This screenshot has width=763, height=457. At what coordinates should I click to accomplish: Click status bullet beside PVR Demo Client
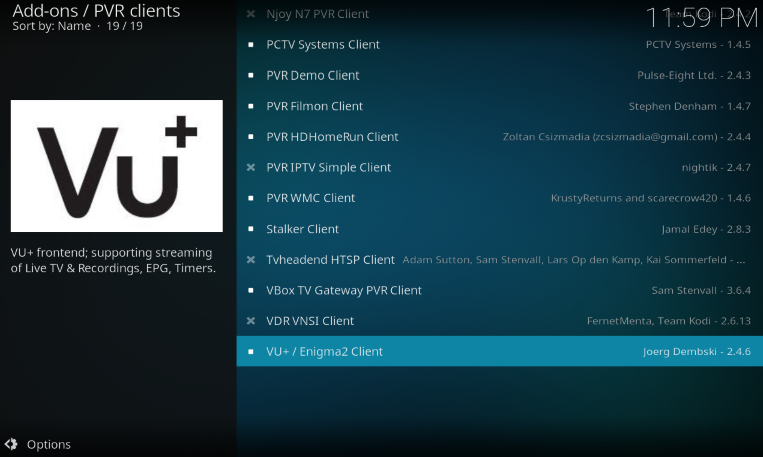251,75
